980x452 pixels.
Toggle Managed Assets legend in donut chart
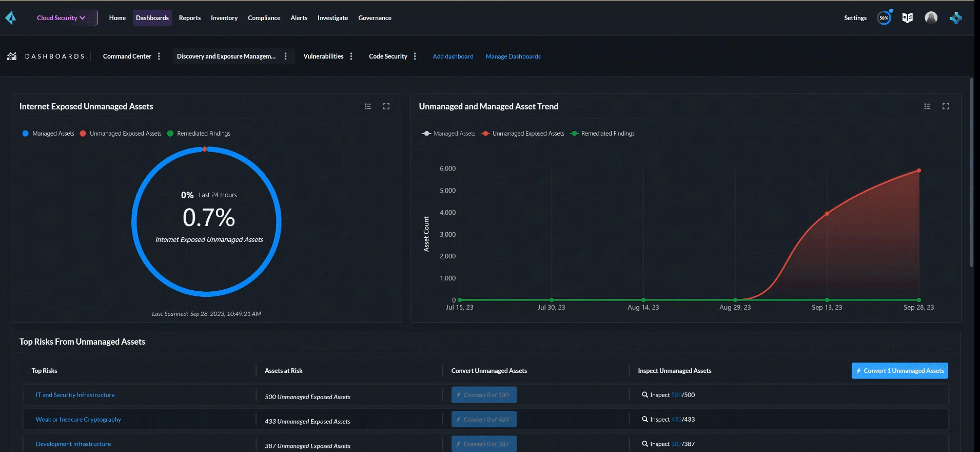click(48, 134)
